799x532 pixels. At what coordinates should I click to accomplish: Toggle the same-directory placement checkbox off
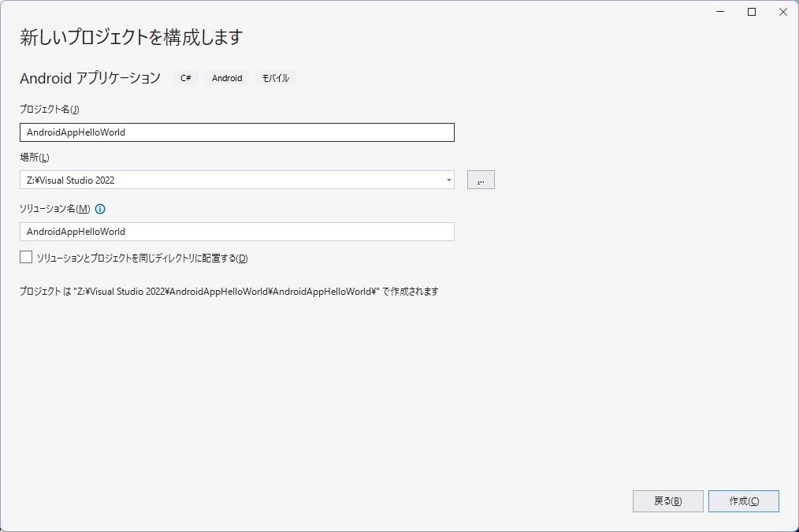tap(24, 257)
